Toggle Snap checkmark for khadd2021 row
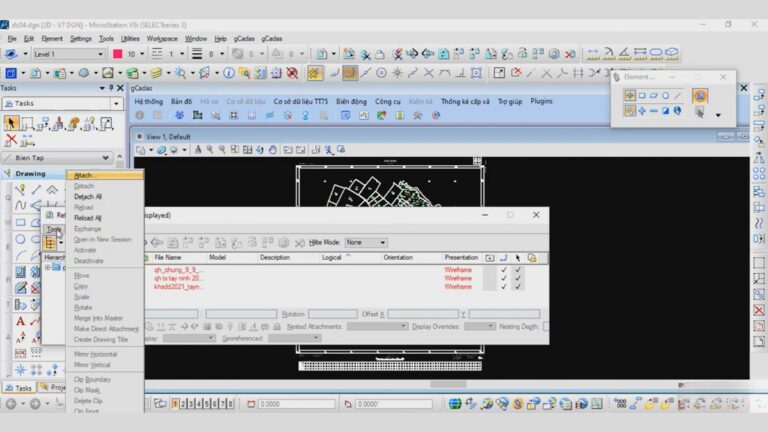 point(504,287)
